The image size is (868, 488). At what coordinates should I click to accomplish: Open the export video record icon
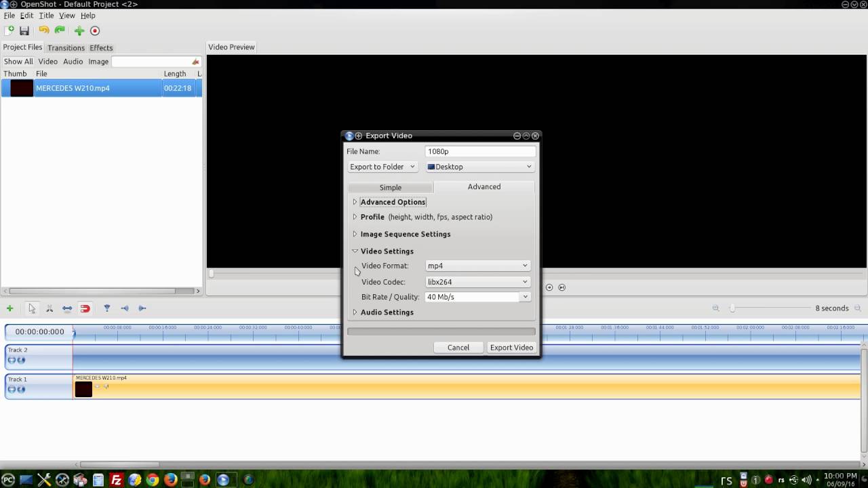point(95,30)
